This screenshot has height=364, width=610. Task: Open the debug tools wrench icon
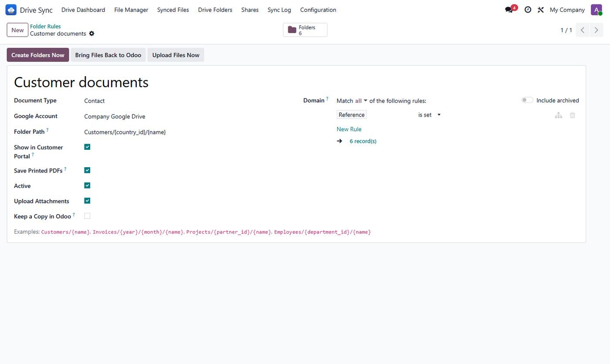(540, 10)
